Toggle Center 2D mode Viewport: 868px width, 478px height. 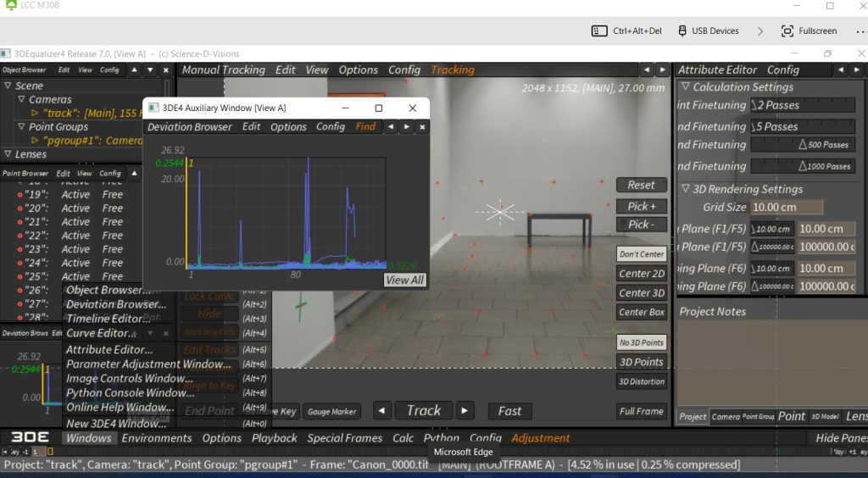[642, 273]
